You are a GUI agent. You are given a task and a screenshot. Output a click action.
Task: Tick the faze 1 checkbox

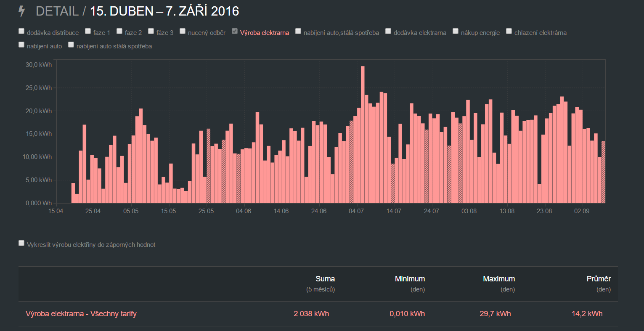coord(88,31)
